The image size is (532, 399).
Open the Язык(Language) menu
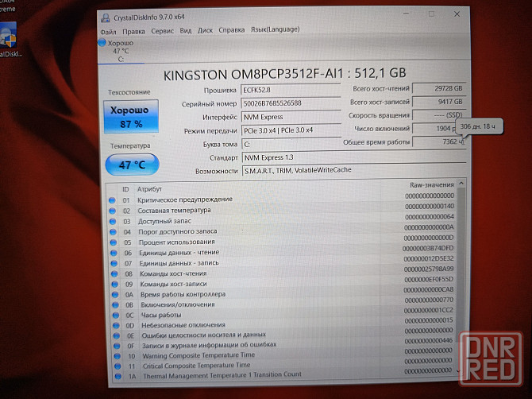pos(276,29)
